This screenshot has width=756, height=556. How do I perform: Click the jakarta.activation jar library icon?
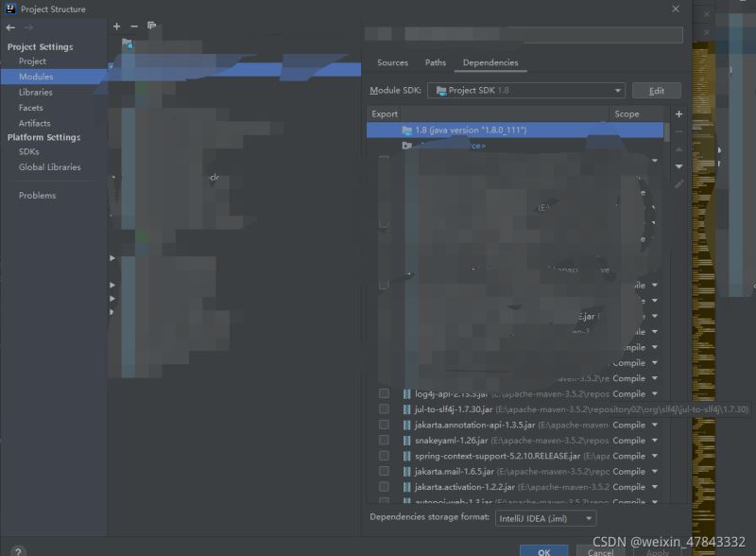coord(407,486)
